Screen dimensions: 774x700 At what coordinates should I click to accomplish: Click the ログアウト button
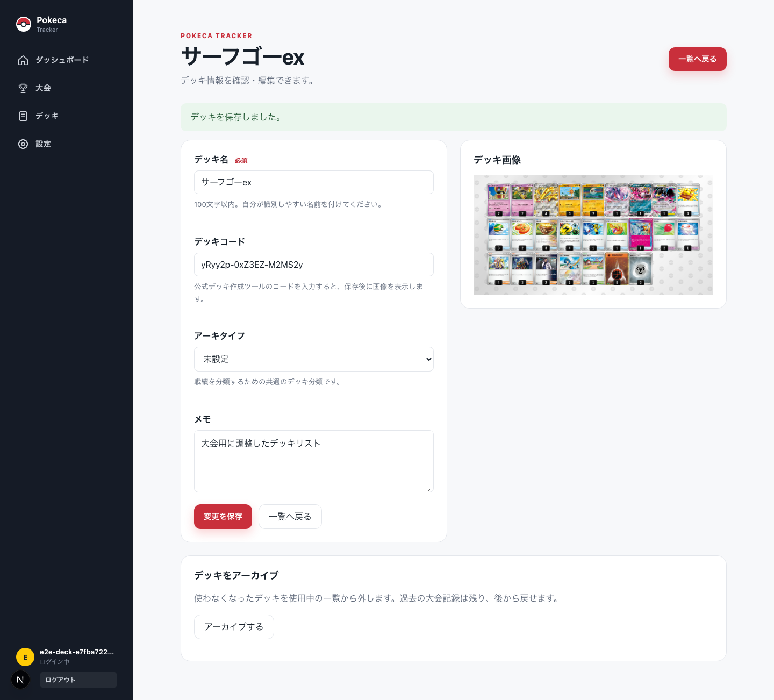tap(78, 680)
